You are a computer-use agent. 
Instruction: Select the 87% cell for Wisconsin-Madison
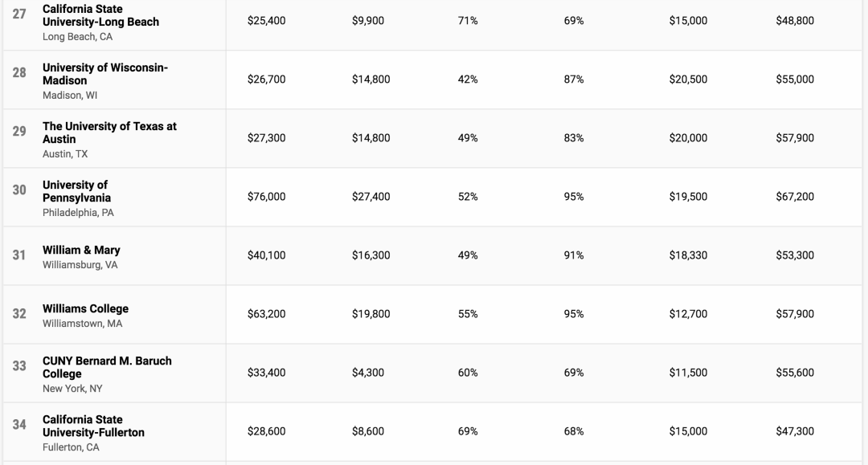pyautogui.click(x=574, y=80)
